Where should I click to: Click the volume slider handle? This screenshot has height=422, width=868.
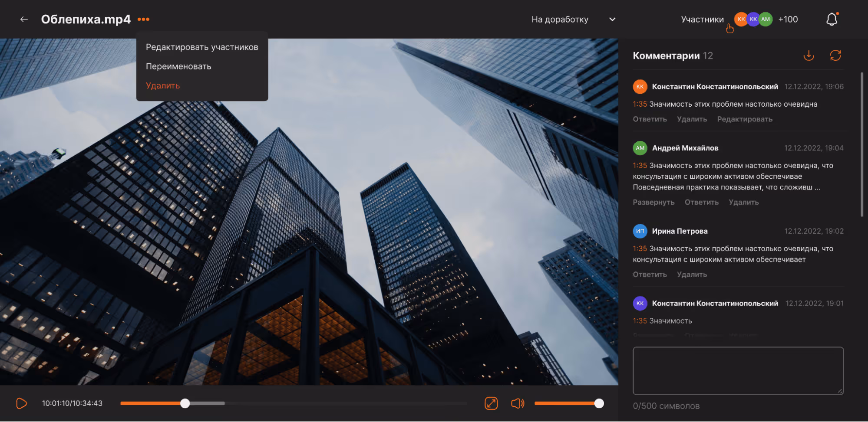tap(599, 403)
